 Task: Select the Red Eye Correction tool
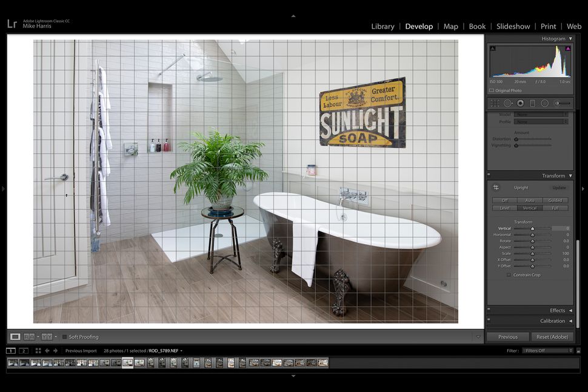520,103
